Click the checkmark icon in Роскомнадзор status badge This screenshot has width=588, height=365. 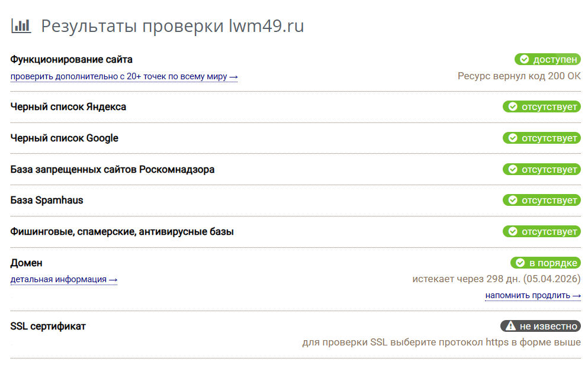coord(513,169)
